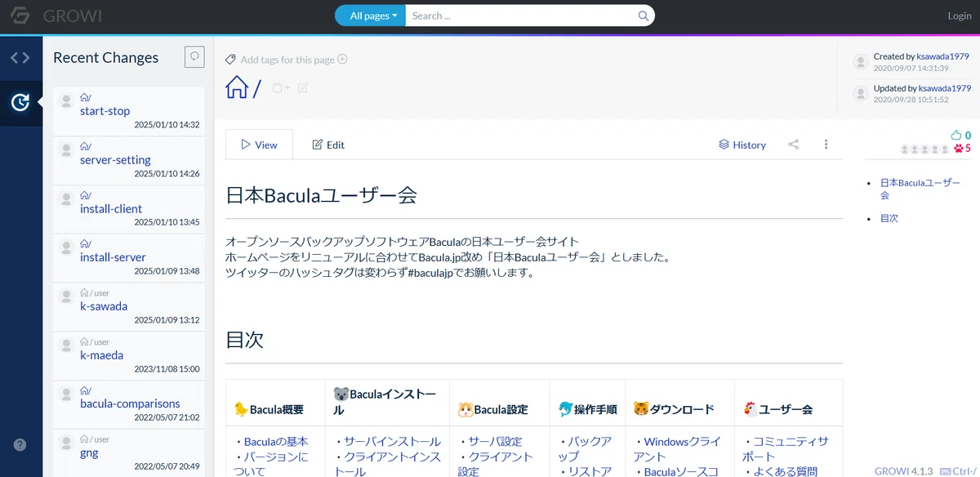Viewport: 980px width, 477px height.
Task: Open the Baculaの基本 link
Action: tap(276, 441)
